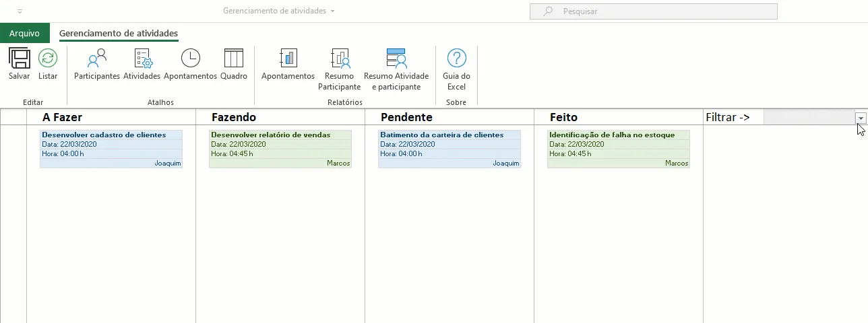Screen dimensions: 868x323
Task: Click the Filtrar input cell
Action: [809, 117]
